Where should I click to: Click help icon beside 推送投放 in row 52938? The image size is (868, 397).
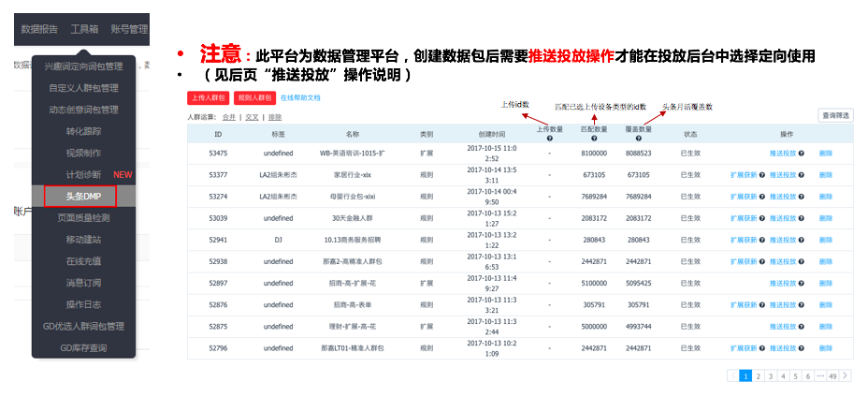click(801, 261)
